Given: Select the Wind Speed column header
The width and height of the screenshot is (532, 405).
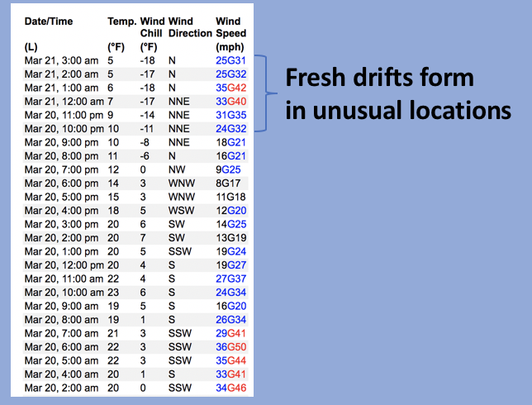Looking at the screenshot, I should pyautogui.click(x=230, y=26).
